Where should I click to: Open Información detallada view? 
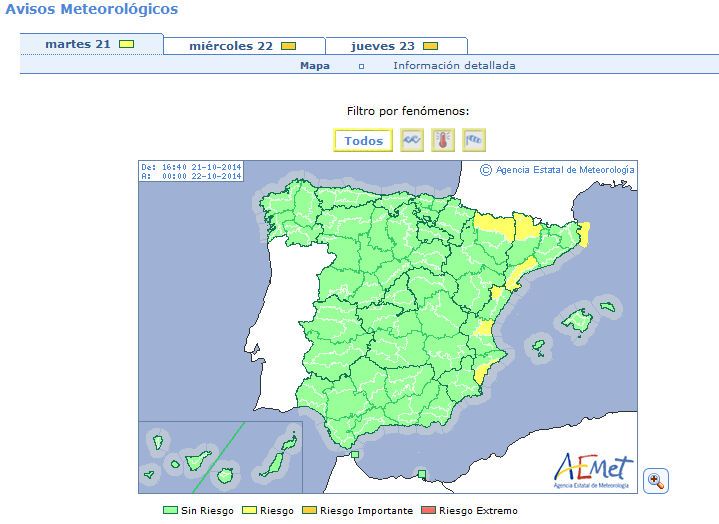(454, 66)
